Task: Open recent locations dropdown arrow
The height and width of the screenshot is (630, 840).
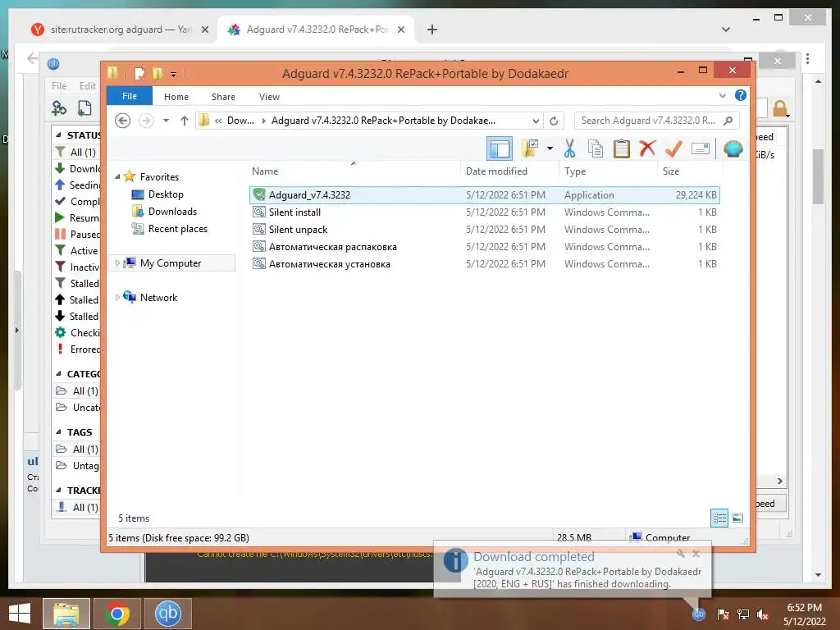Action: click(166, 121)
